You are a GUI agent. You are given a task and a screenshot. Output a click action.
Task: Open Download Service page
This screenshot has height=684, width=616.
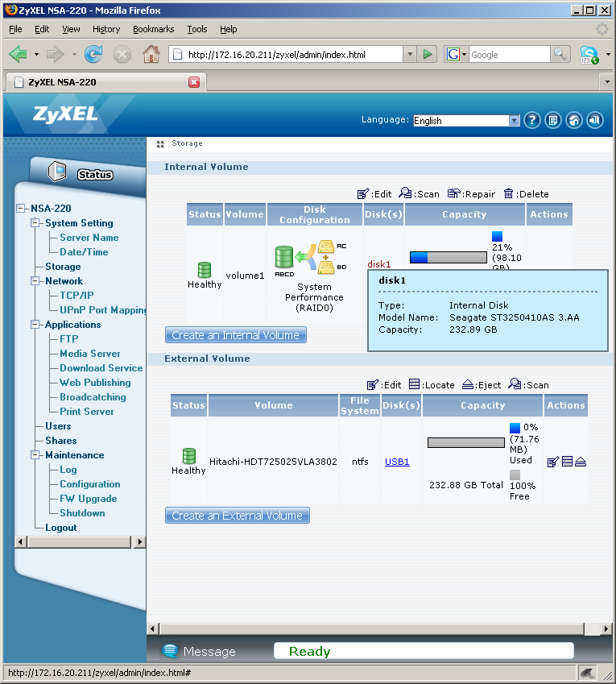(x=101, y=368)
